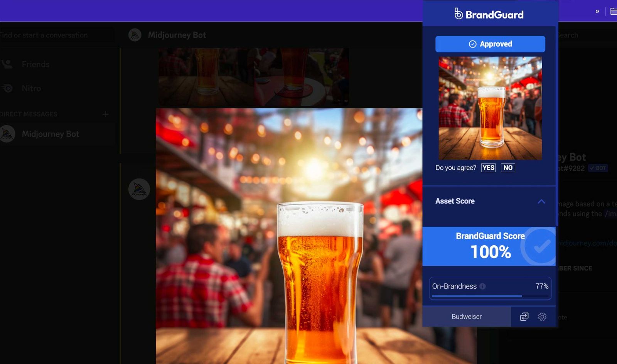Click the beer image thumbnail in BrandGuard
This screenshot has height=364, width=617.
point(489,108)
